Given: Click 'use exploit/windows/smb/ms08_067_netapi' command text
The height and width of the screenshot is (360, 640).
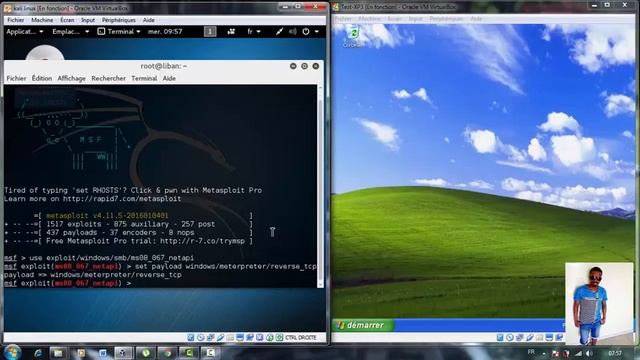Looking at the screenshot, I should (111, 258).
